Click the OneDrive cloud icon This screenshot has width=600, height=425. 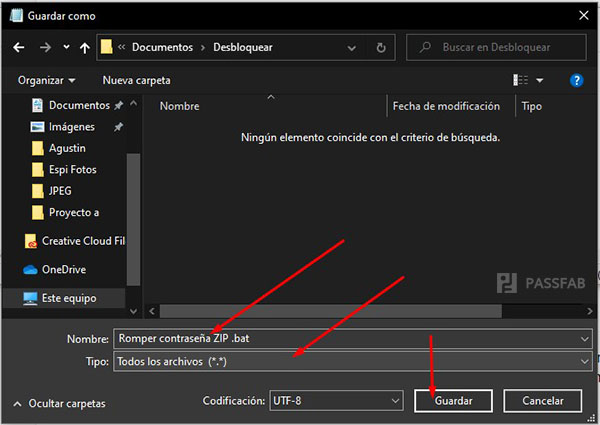click(x=30, y=270)
